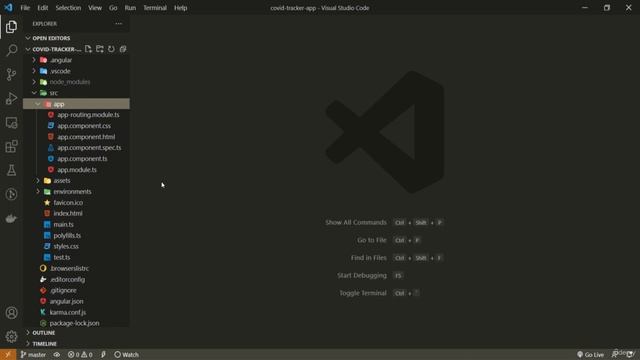
Task: Click the master branch indicator
Action: 33,355
